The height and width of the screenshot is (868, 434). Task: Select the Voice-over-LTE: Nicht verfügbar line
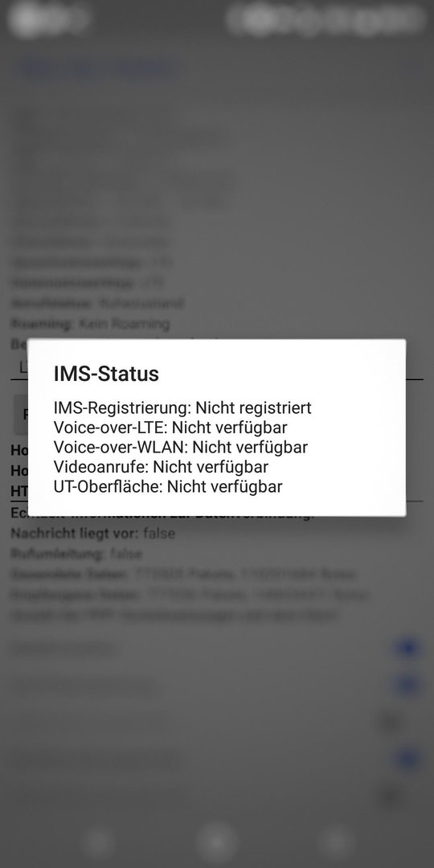pyautogui.click(x=170, y=428)
